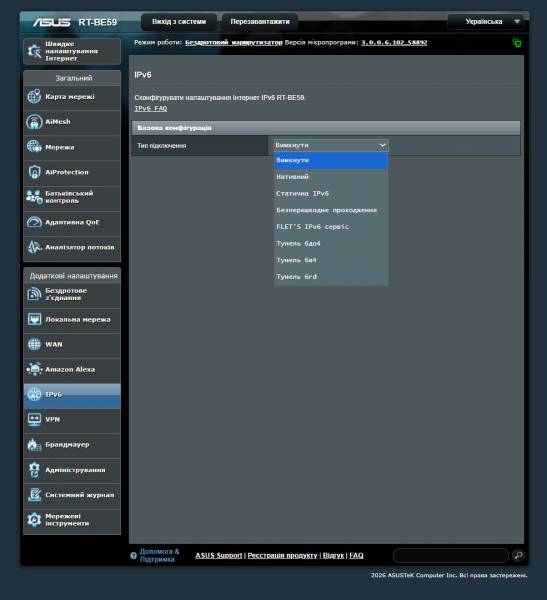Click the Бездротове з'єднання wireless icon
The width and height of the screenshot is (547, 600).
click(x=34, y=294)
